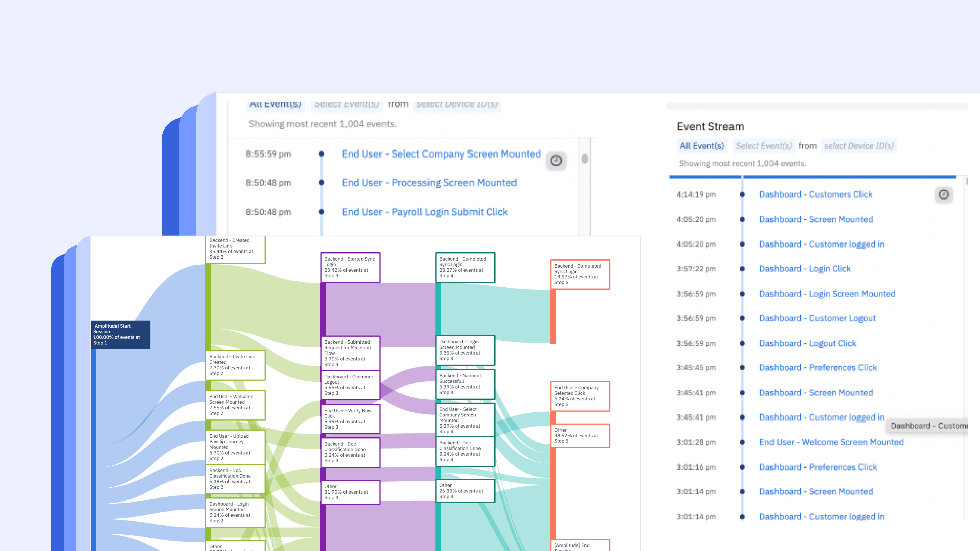Click clock icon next to Customers Click

click(943, 195)
